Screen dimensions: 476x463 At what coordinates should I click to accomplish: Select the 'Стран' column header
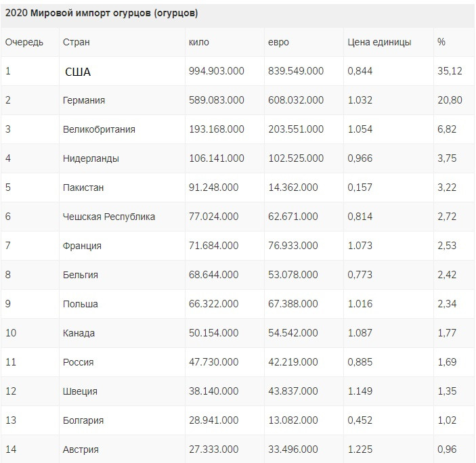76,42
